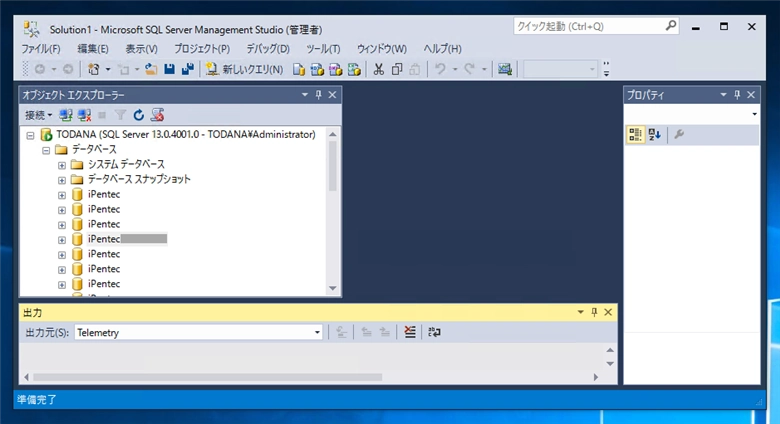Select システム データベース tree item
The image size is (780, 424).
point(126,164)
